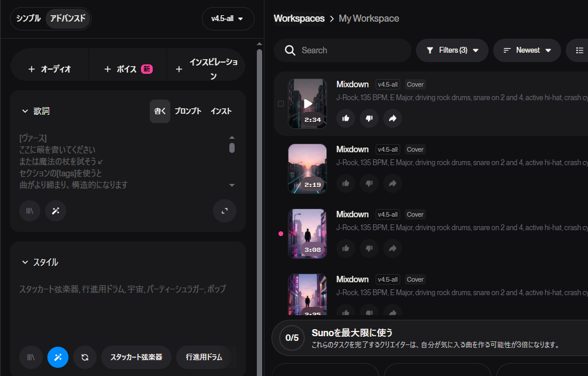This screenshot has width=588, height=376.
Task: Refresh the suggested style tags
Action: point(85,357)
